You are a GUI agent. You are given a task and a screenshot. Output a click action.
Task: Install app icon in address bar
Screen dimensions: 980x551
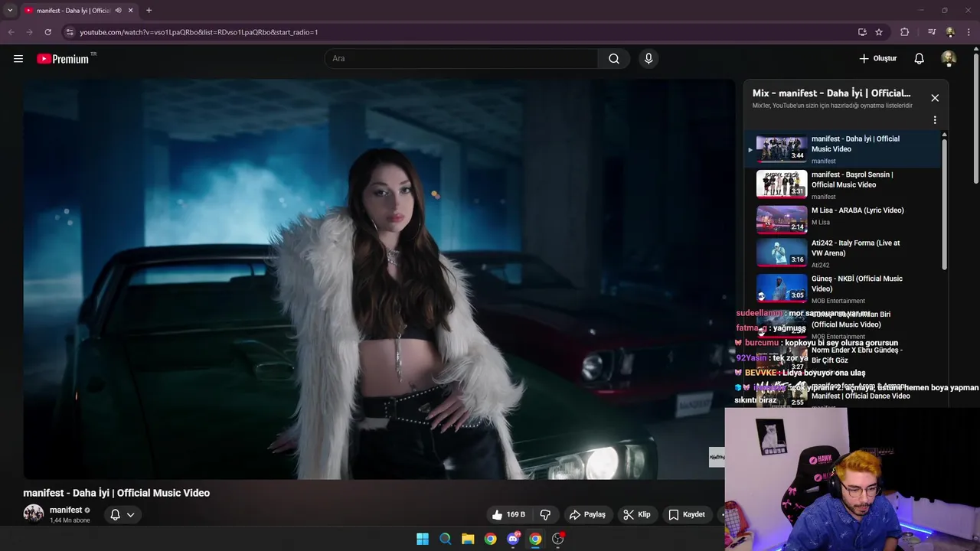(862, 32)
